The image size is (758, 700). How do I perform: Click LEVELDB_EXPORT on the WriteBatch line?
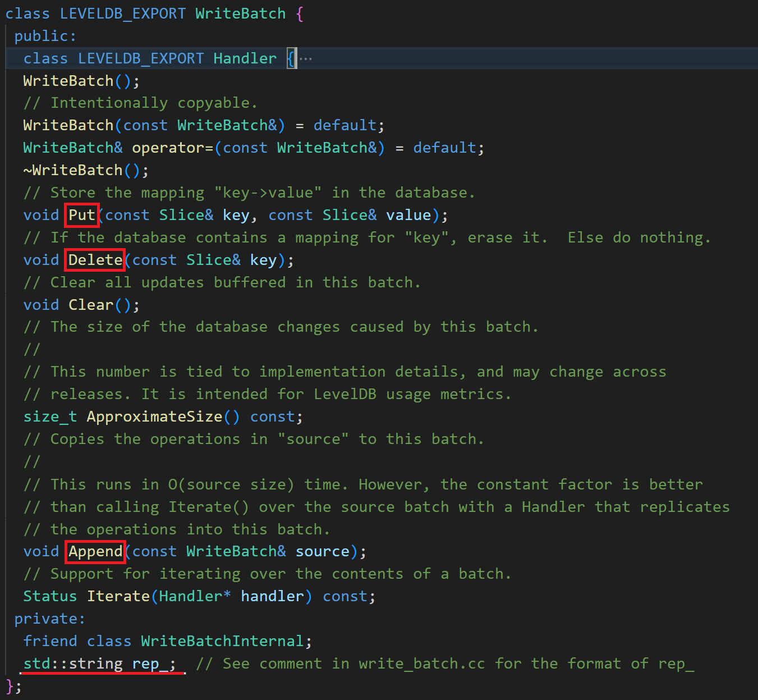point(122,13)
